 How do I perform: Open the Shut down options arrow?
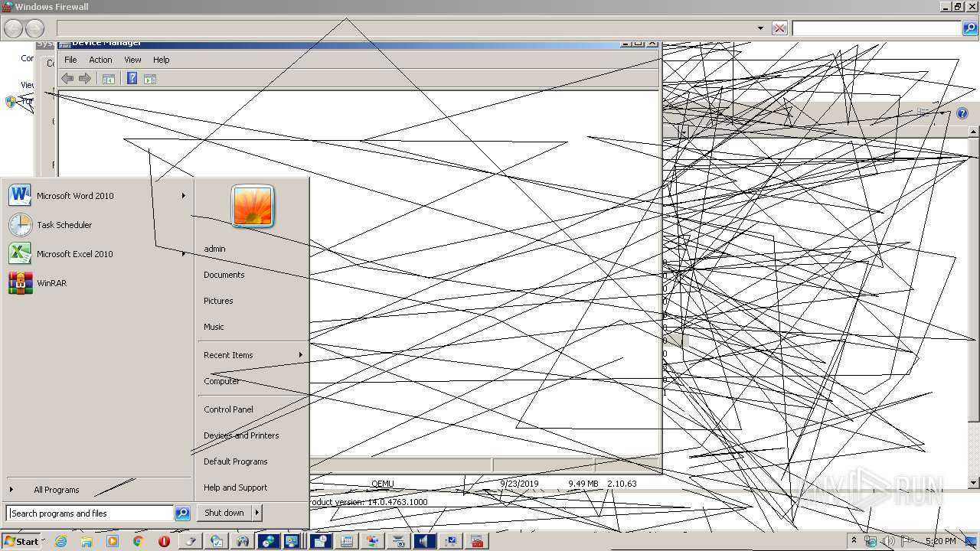(x=257, y=513)
